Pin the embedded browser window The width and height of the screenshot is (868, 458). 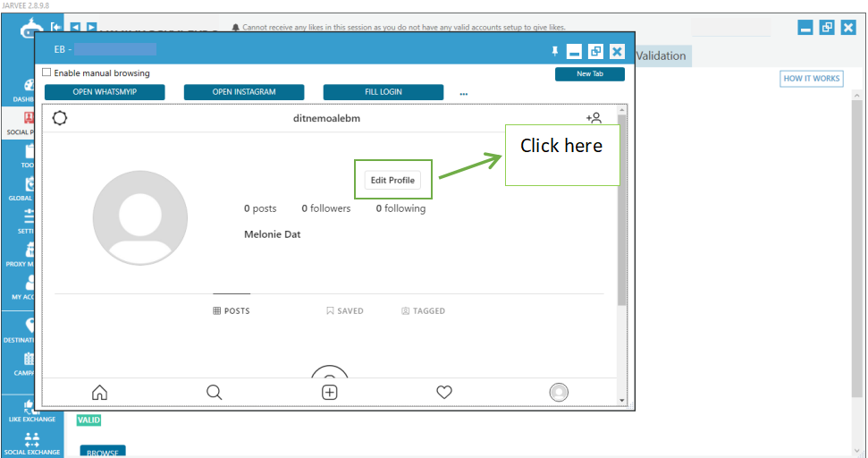pos(554,52)
